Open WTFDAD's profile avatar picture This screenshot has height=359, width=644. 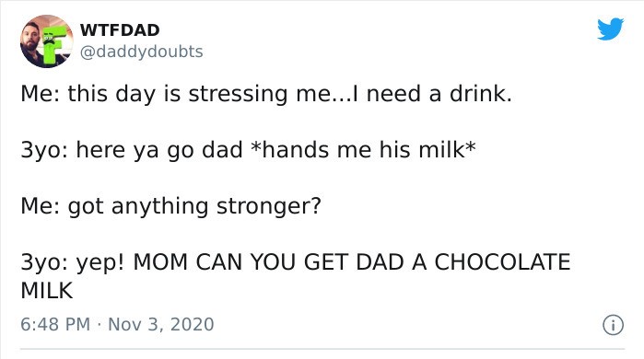tap(47, 41)
